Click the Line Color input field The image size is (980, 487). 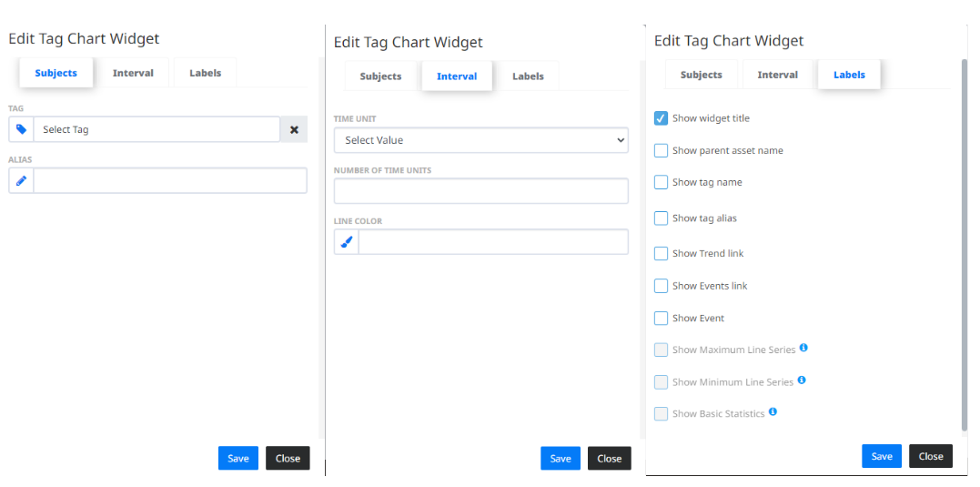(x=493, y=242)
